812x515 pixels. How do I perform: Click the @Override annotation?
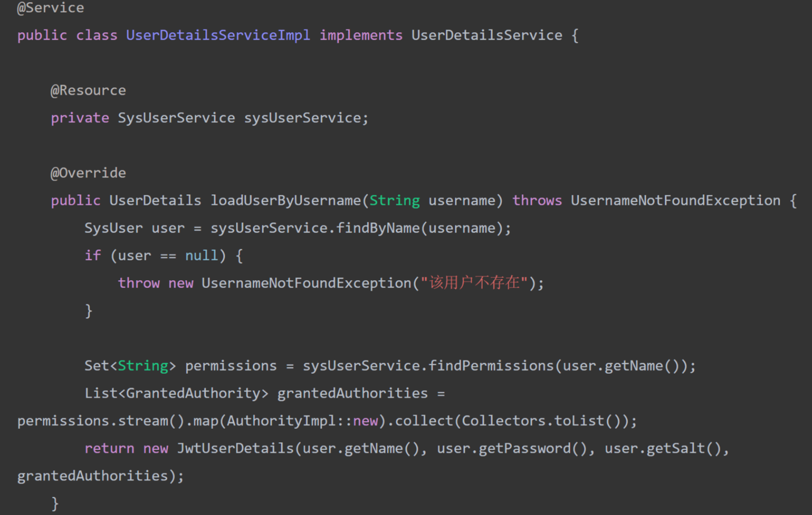[88, 173]
